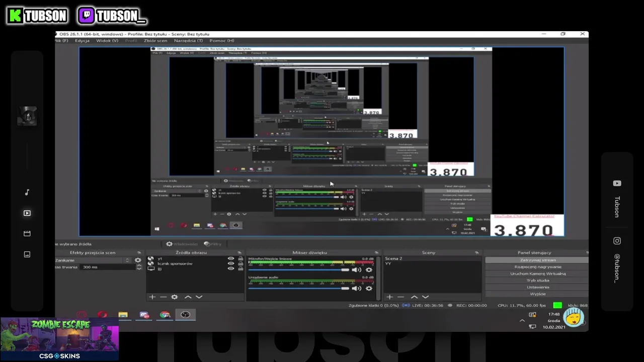Screen dimensions: 644x362
Task: Pop out Efekty przejścia scen dock
Action: pos(139,253)
